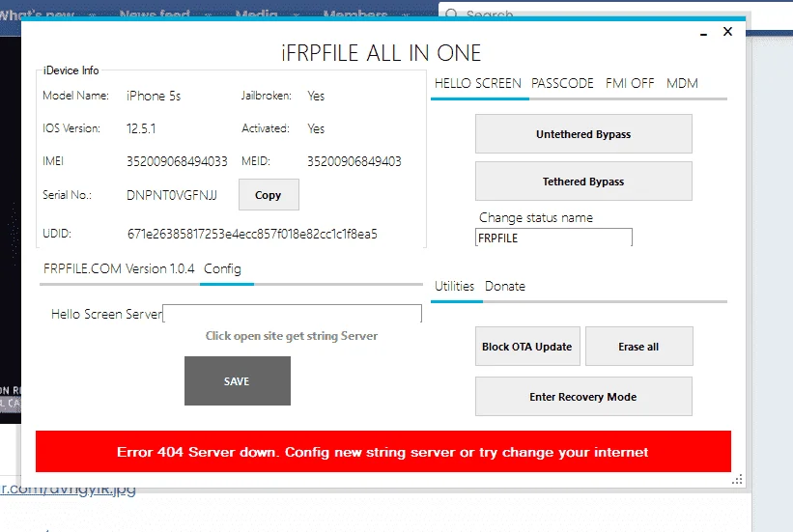Viewport: 793px width, 532px height.
Task: Start the Tethered Bypass
Action: (583, 182)
